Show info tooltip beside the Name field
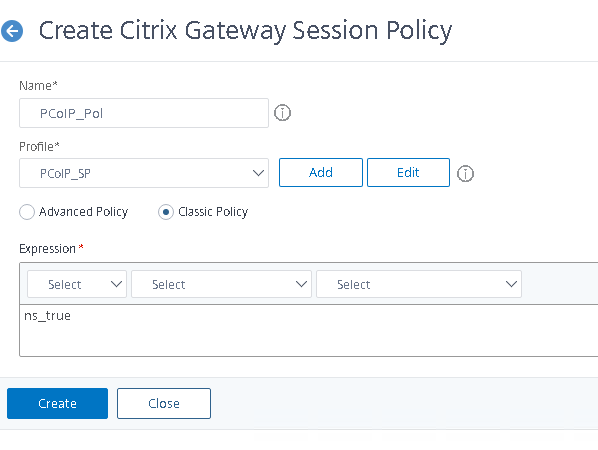Viewport: 598px width, 450px height. [282, 113]
